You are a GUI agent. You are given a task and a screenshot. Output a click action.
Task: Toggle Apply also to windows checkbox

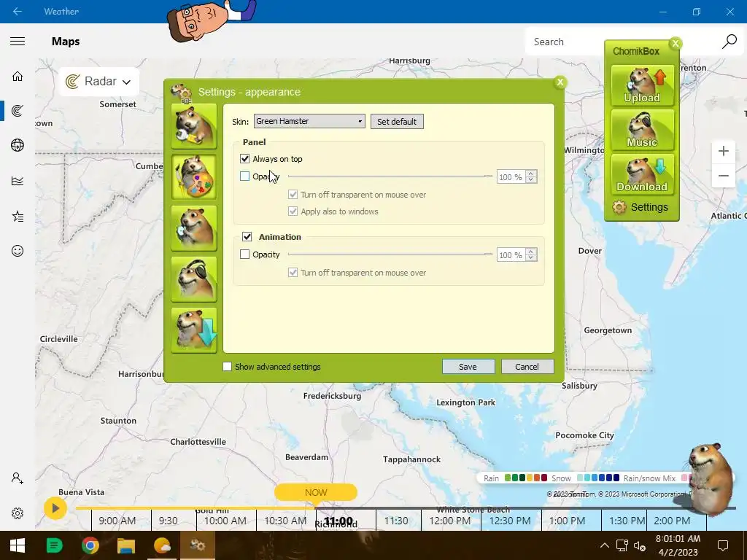(293, 211)
